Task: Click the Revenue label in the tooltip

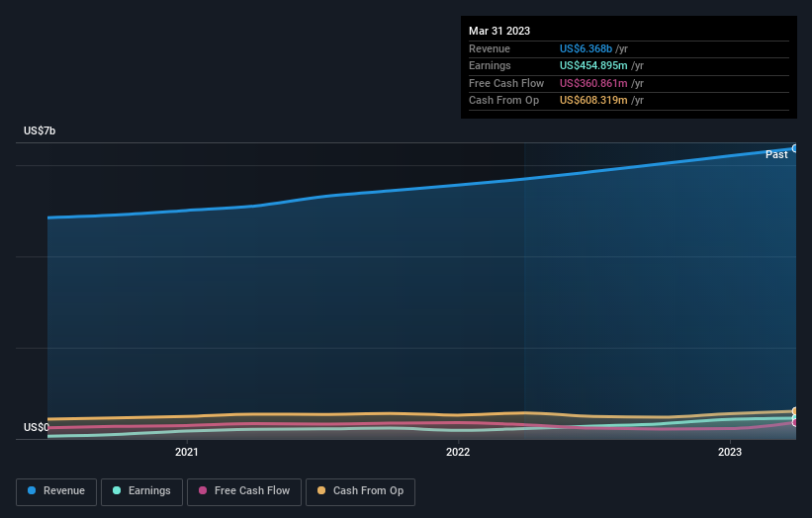Action: click(x=490, y=48)
